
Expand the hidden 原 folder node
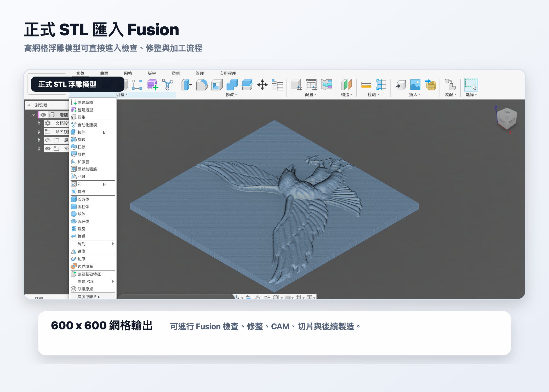[39, 140]
